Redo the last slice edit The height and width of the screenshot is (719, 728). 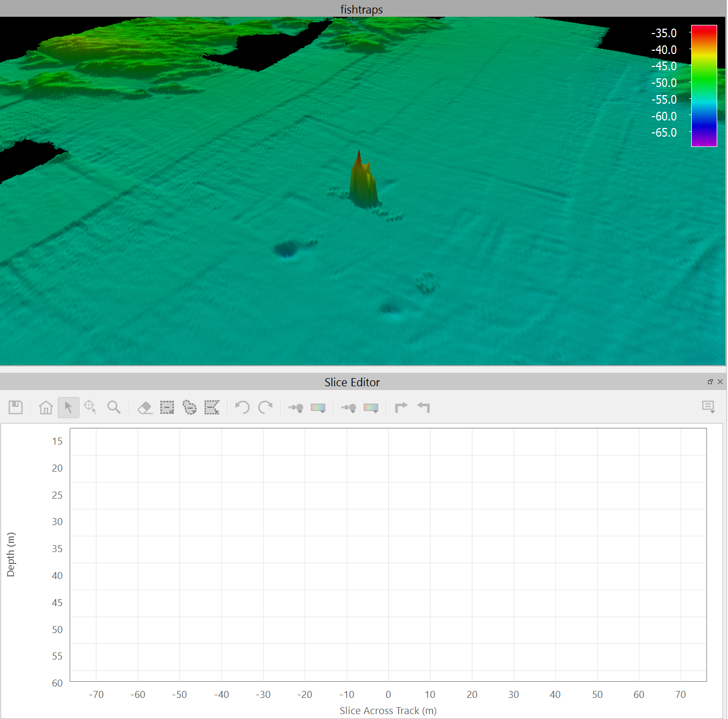click(265, 407)
